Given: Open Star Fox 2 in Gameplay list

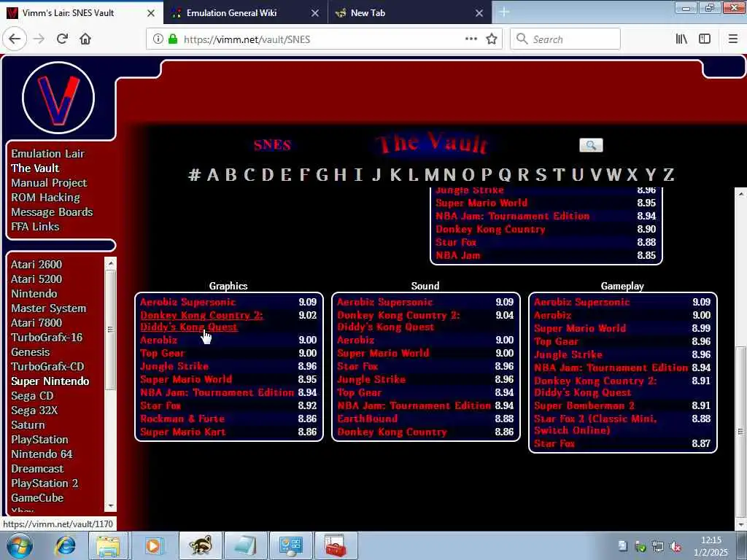Looking at the screenshot, I should [595, 425].
